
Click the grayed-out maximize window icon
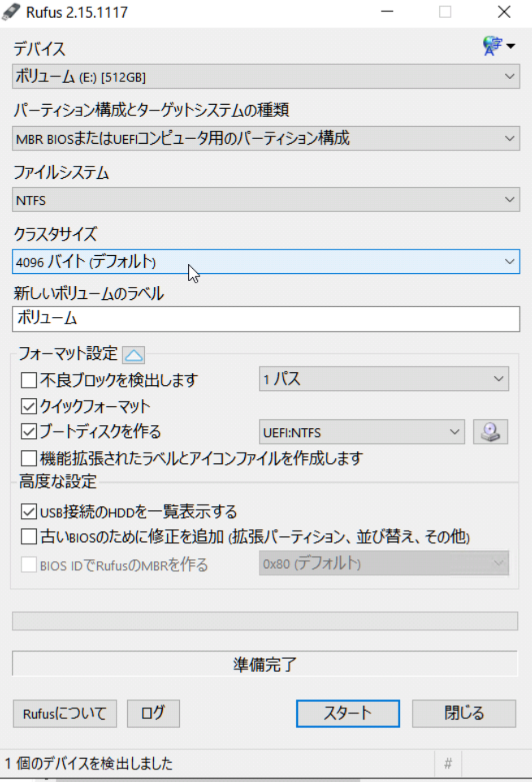(446, 12)
